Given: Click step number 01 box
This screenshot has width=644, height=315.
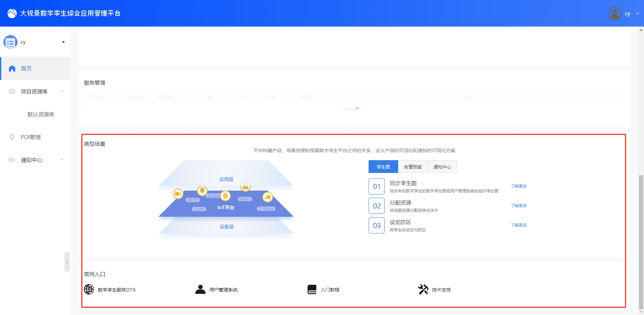Looking at the screenshot, I should click(x=377, y=186).
